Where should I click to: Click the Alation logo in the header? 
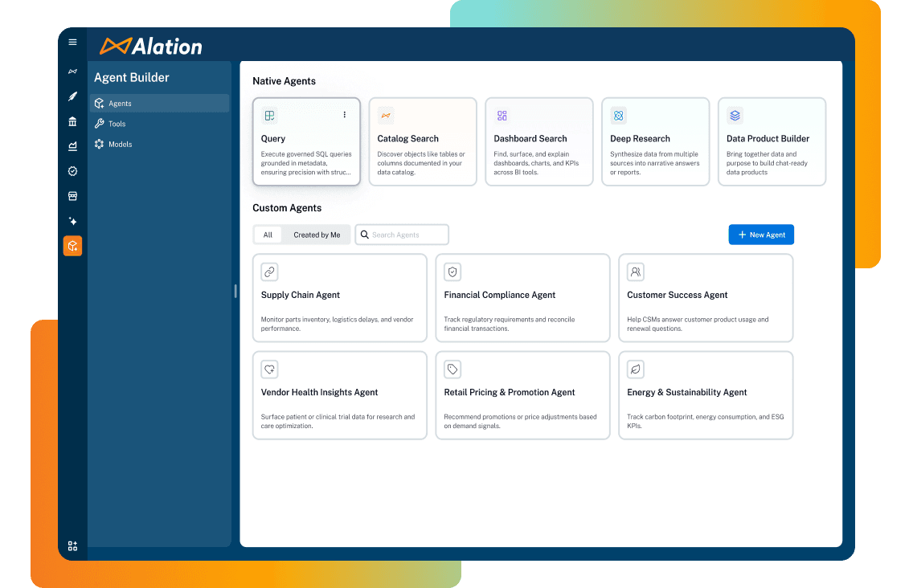153,46
